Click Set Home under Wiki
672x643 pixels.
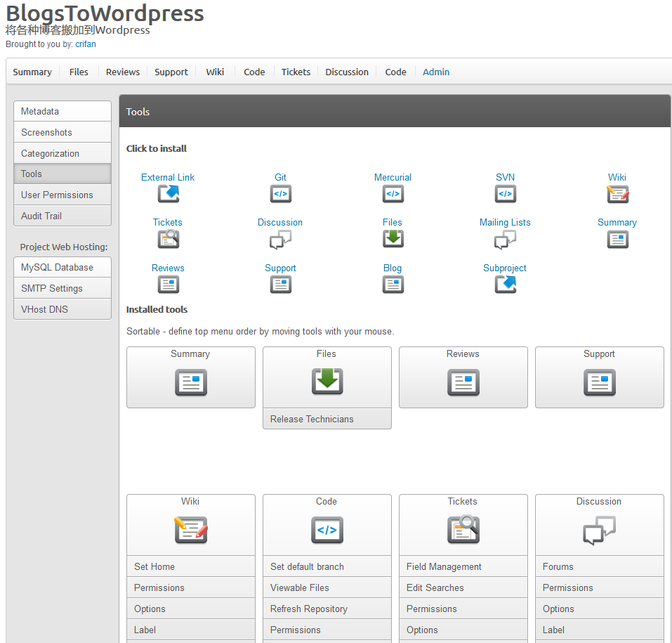(191, 566)
